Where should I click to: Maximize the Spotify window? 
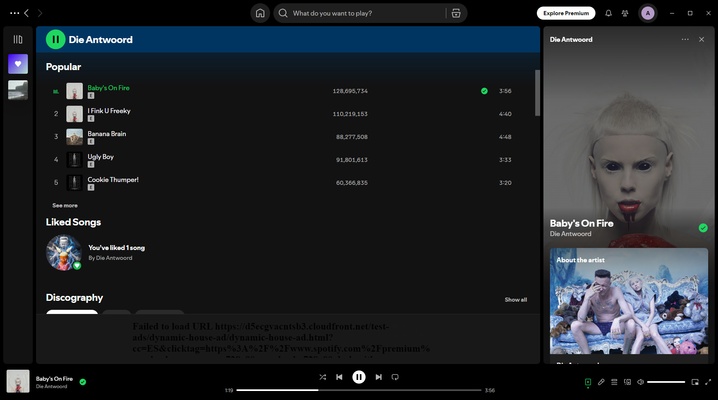click(690, 13)
